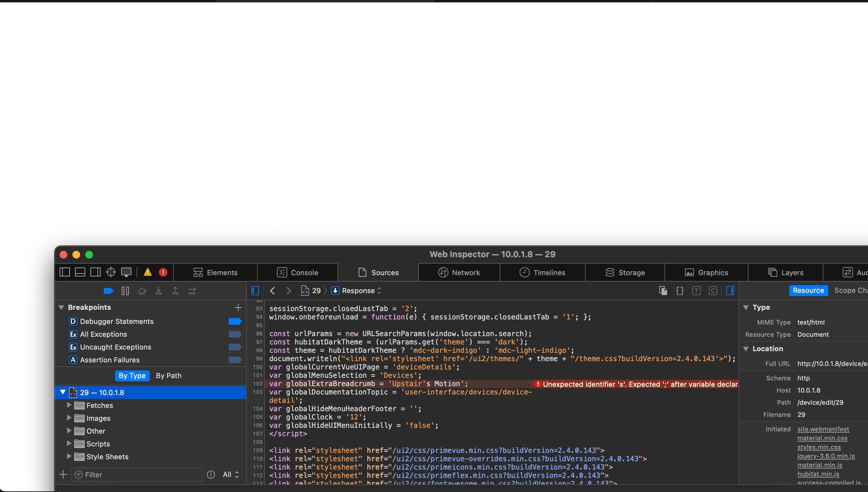
Task: Select Uncaught Exceptions row
Action: (x=151, y=347)
